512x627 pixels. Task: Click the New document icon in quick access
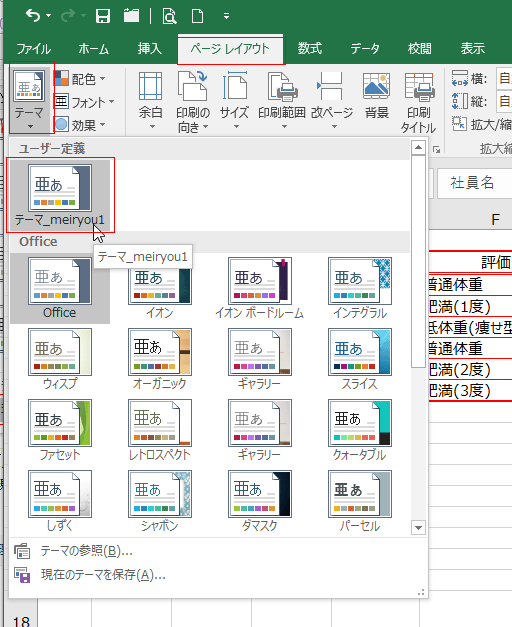coord(198,16)
